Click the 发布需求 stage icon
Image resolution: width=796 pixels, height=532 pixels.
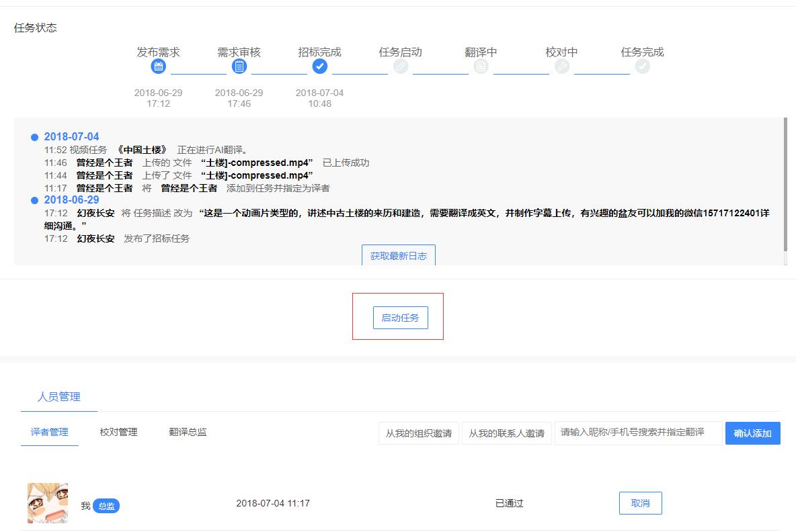click(x=158, y=66)
